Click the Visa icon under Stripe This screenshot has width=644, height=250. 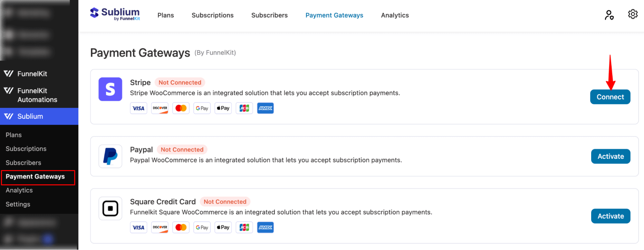[x=138, y=108]
